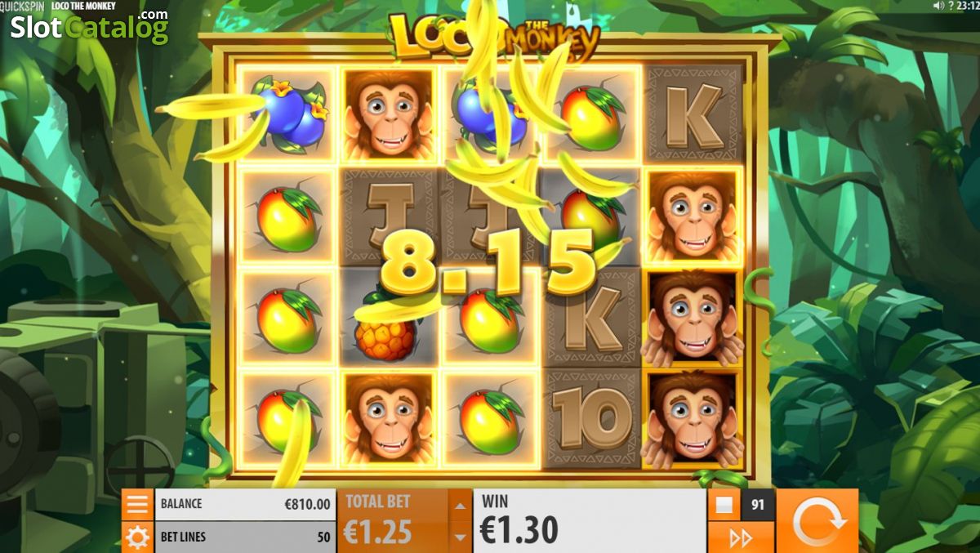The width and height of the screenshot is (980, 553).
Task: Stop autoplay using the square button
Action: coord(724,505)
